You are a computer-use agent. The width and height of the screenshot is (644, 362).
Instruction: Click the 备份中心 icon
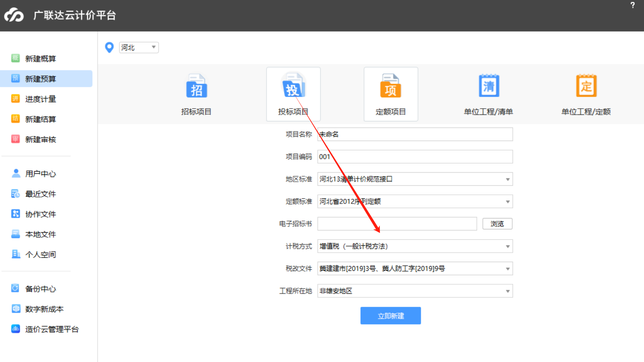tap(16, 288)
